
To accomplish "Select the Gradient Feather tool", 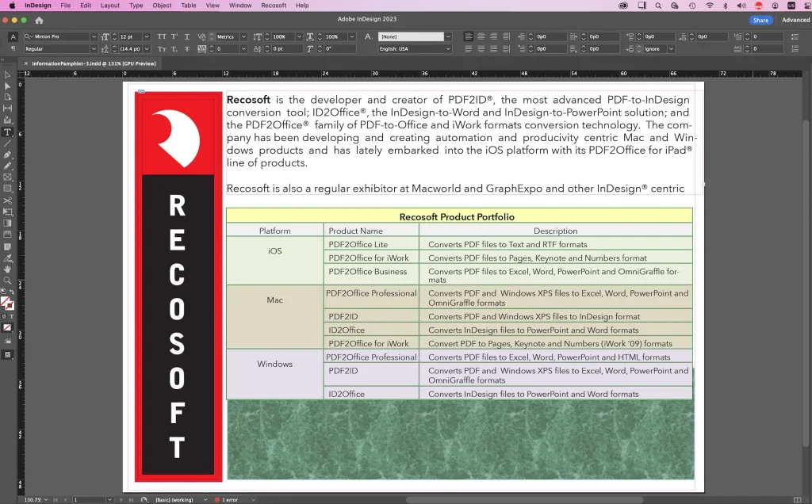I will click(7, 235).
